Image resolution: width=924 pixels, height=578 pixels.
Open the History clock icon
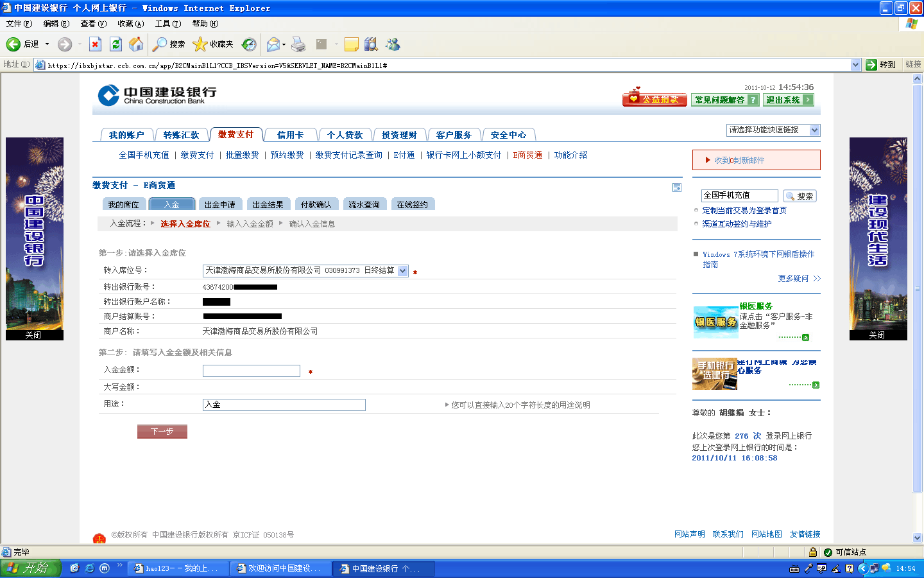[249, 44]
